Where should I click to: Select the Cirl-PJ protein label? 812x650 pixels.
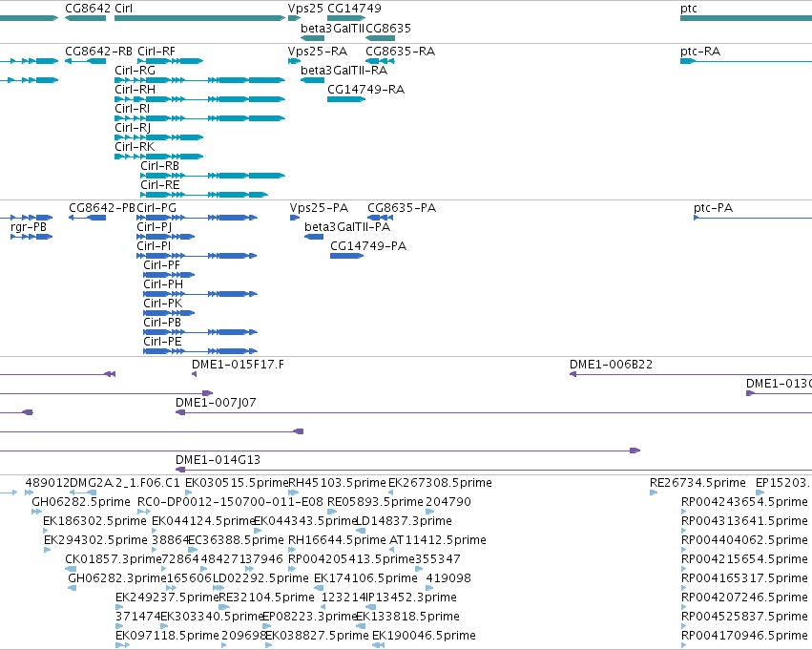(155, 227)
